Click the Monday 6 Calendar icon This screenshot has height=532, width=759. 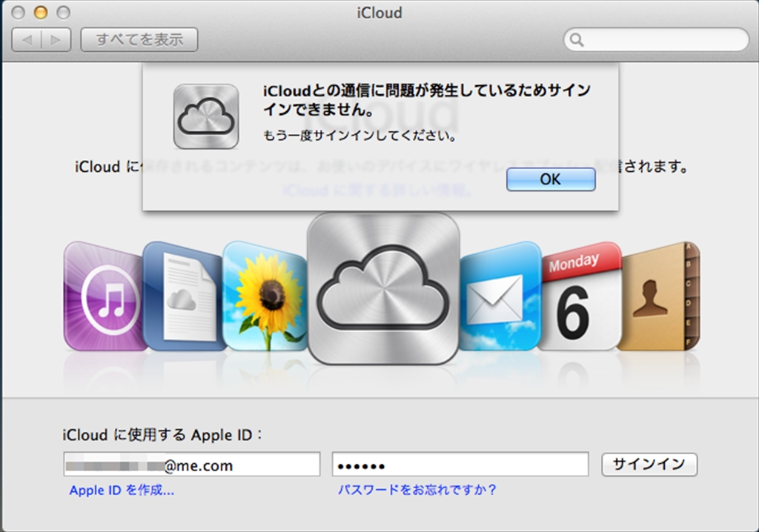point(580,296)
